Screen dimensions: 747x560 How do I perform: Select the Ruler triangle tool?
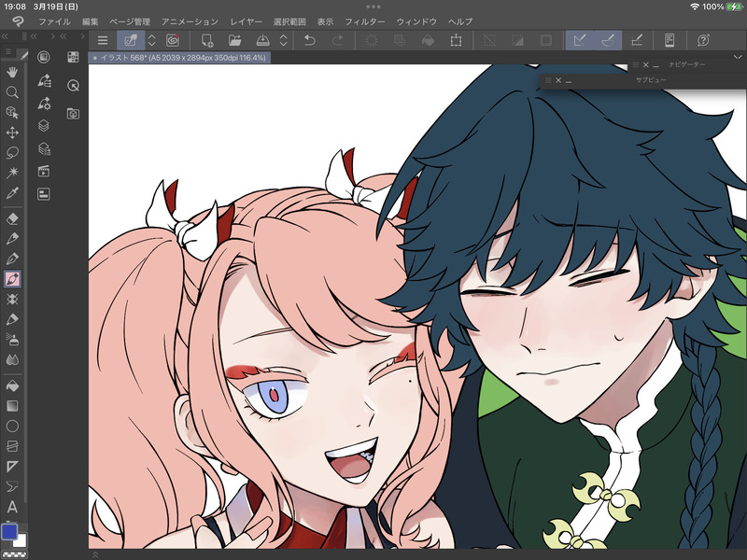[12, 466]
